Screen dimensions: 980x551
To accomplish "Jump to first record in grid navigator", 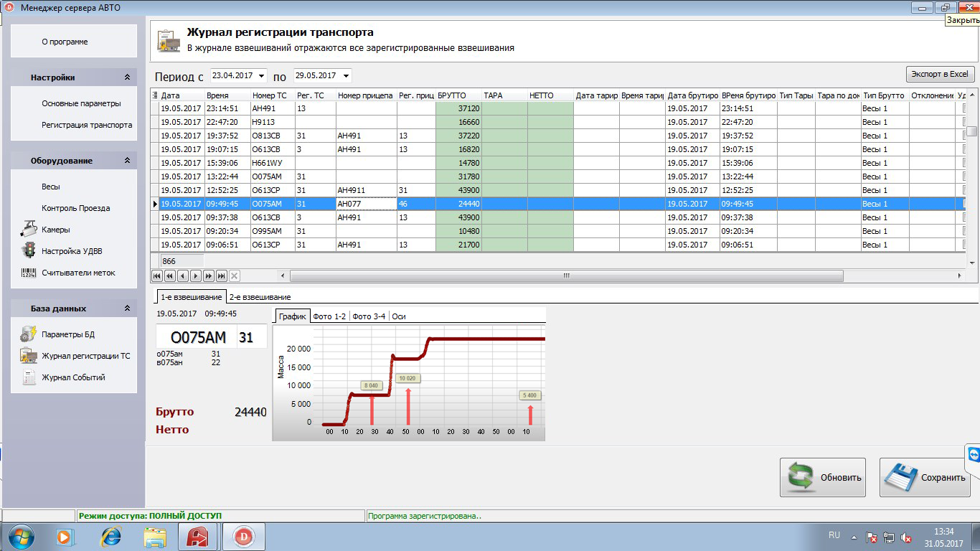I will point(157,275).
